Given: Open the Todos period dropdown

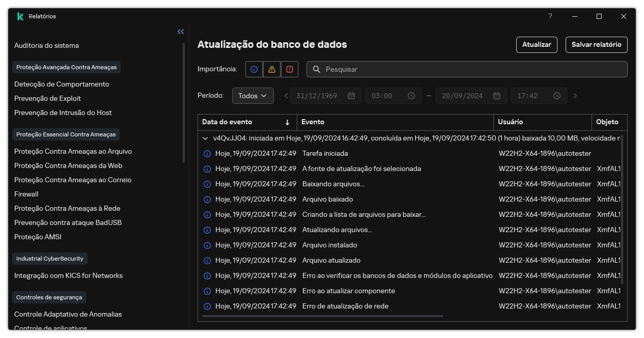Looking at the screenshot, I should coord(253,95).
